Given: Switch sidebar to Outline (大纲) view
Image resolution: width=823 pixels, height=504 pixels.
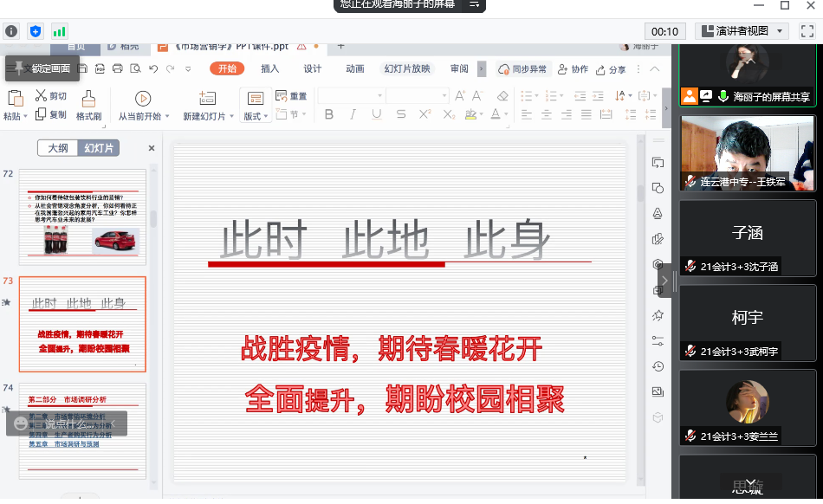Looking at the screenshot, I should (x=57, y=148).
